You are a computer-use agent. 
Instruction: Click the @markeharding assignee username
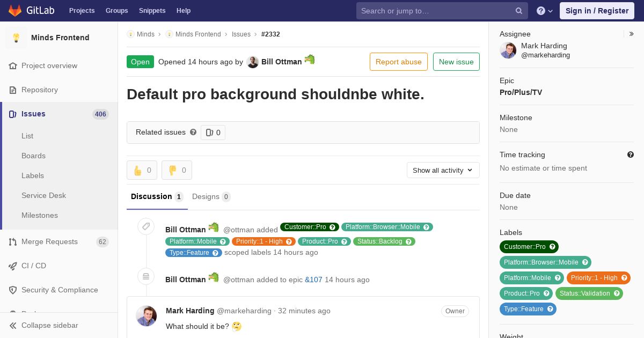[x=545, y=55]
